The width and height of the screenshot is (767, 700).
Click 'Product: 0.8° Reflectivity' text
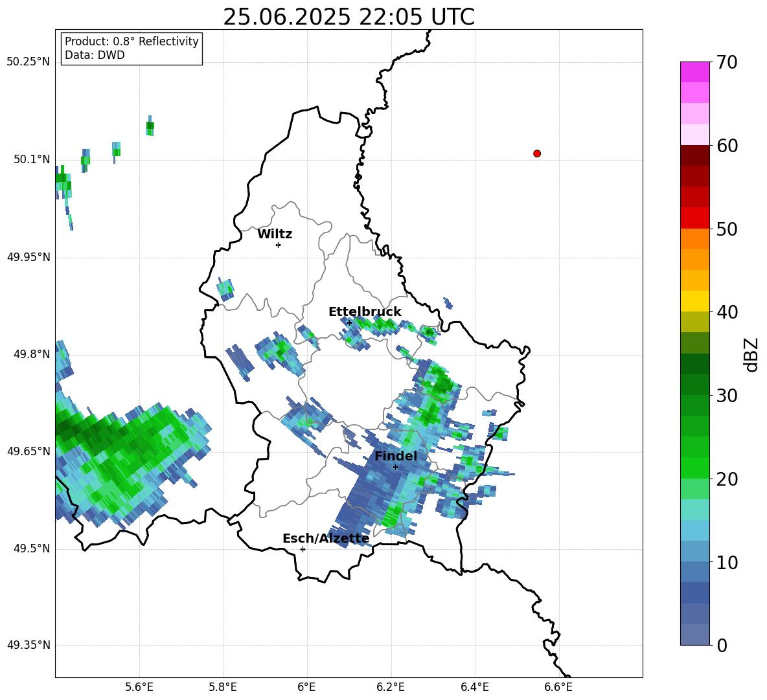click(x=132, y=41)
